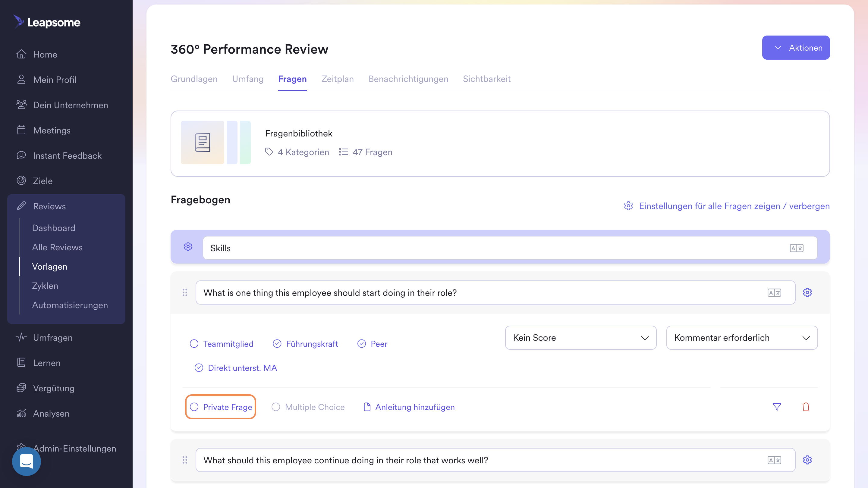The image size is (868, 488).
Task: Switch to the Zeitplan tab
Action: 337,79
